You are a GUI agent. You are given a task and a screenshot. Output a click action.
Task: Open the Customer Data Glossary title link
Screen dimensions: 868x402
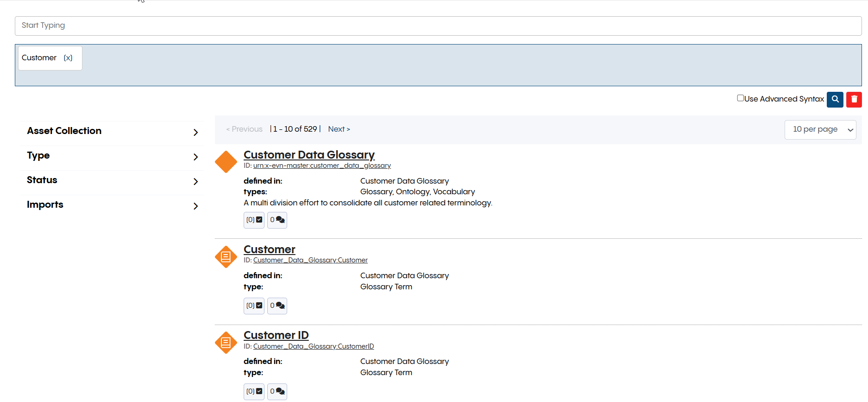tap(309, 155)
